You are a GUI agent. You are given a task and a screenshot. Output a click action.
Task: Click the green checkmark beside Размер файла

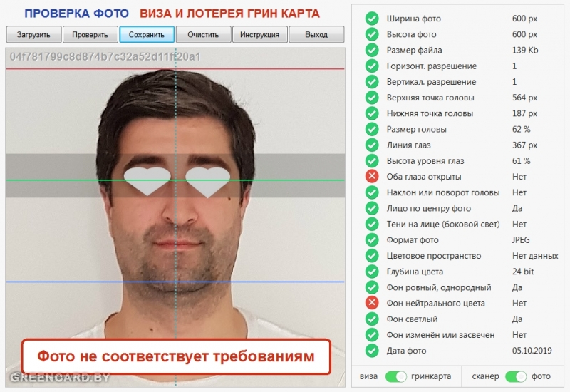tap(372, 50)
